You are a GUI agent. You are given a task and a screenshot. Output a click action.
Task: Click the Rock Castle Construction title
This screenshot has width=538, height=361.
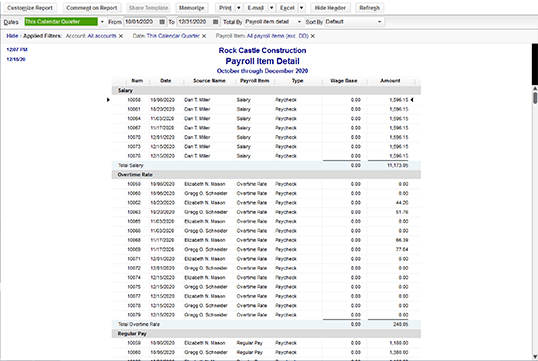pos(262,50)
